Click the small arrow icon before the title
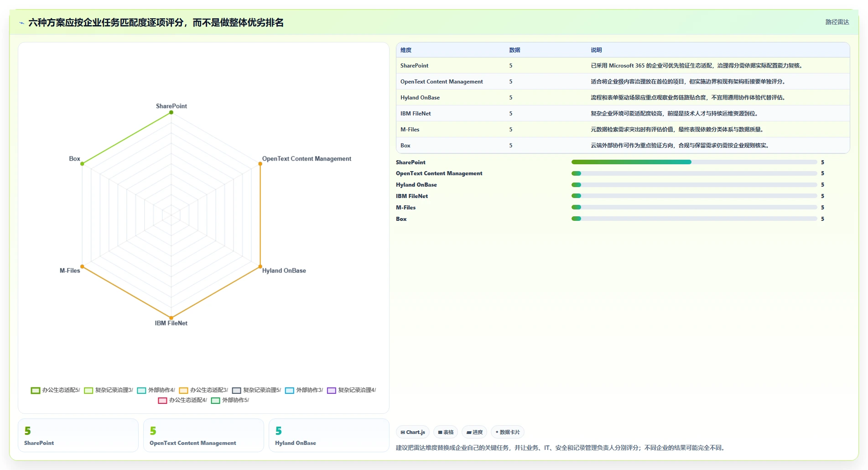The height and width of the screenshot is (470, 868). pos(21,23)
